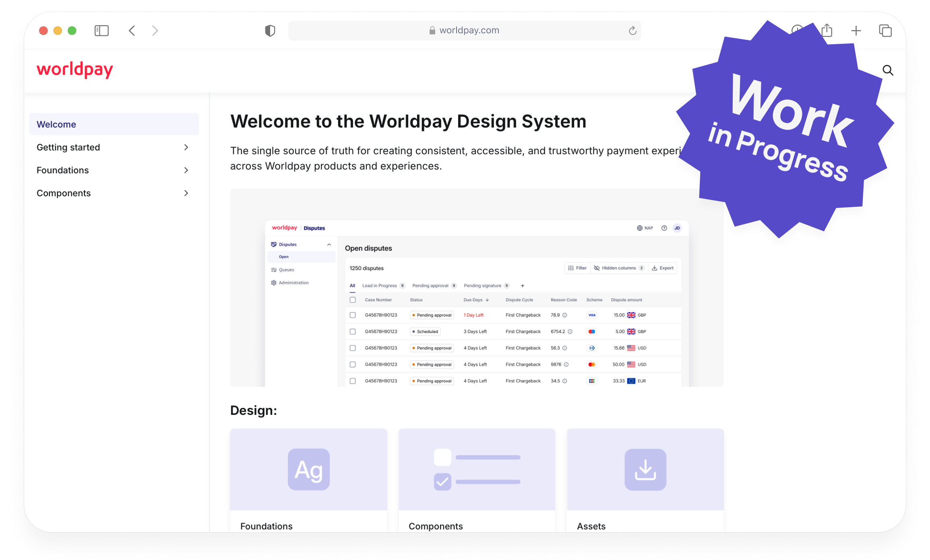The width and height of the screenshot is (930, 560).
Task: Click the Hidden columns button
Action: point(619,268)
